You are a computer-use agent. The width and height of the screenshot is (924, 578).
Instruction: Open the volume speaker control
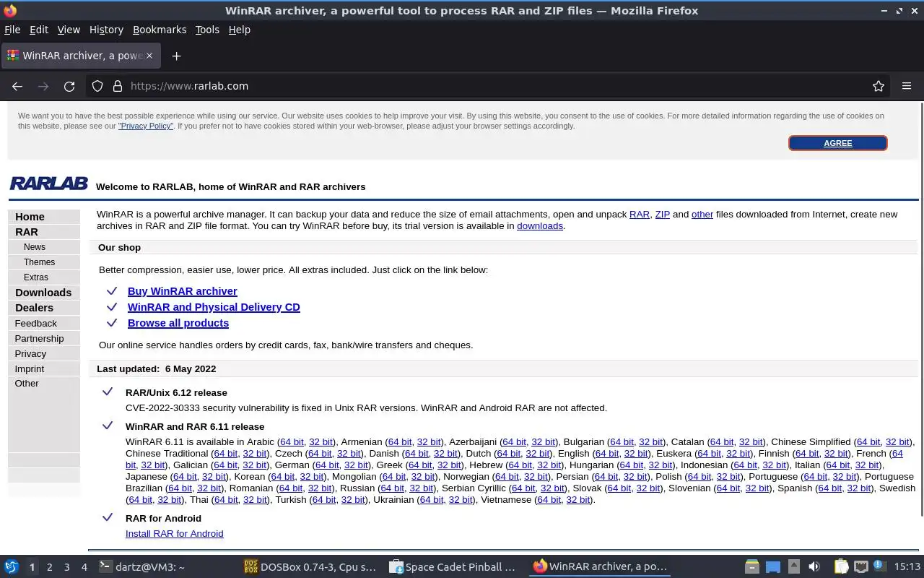[814, 567]
